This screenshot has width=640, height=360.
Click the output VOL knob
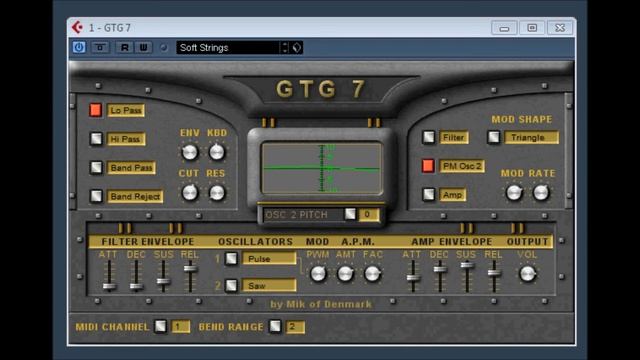click(x=527, y=274)
